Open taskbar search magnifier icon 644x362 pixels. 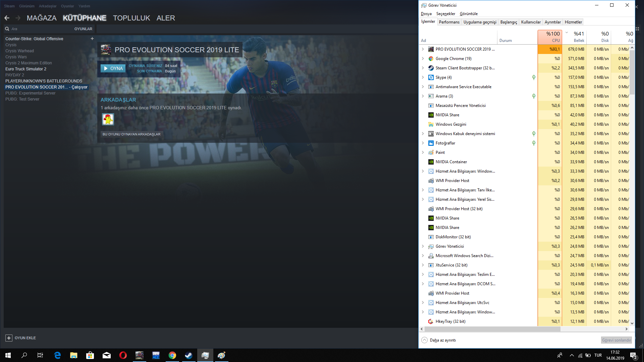tap(24, 355)
